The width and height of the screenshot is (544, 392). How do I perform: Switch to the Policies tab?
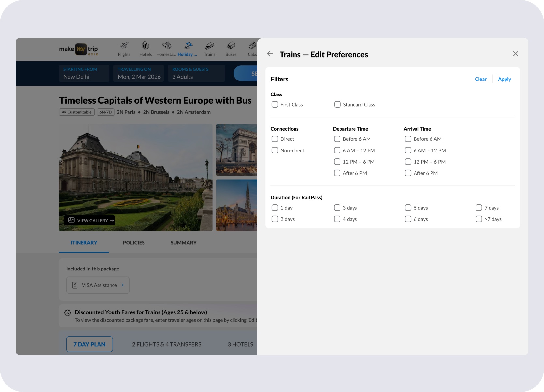tap(134, 243)
